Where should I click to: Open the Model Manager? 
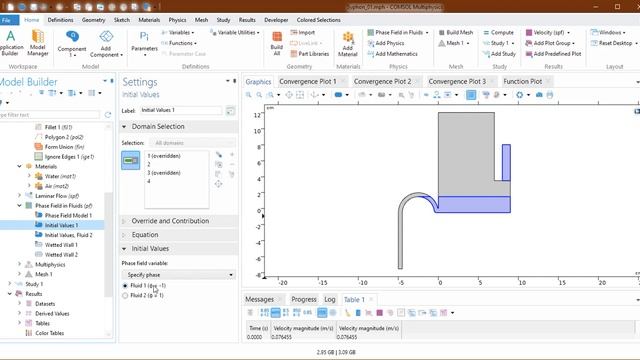[x=38, y=42]
